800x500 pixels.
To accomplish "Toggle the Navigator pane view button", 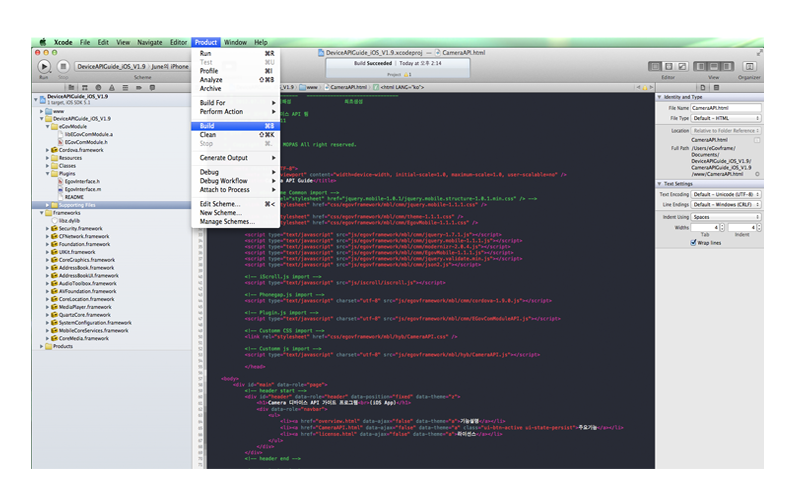I will click(701, 66).
